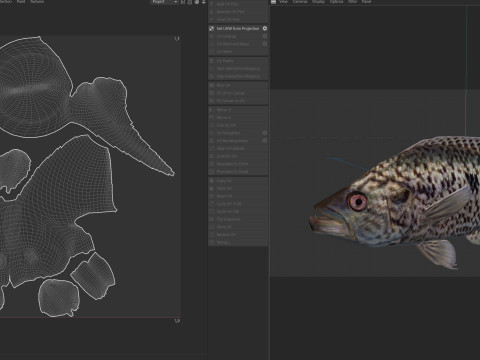Open UV Straighten options gear
This screenshot has height=360, width=480.
click(265, 133)
